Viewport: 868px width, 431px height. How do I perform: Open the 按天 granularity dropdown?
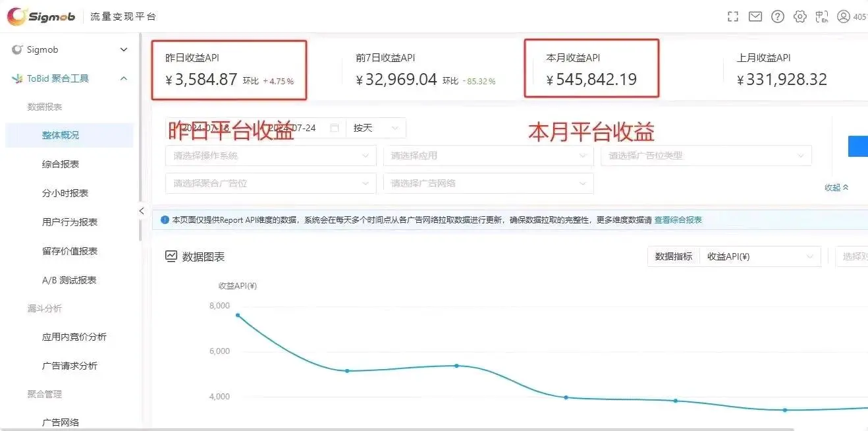tap(376, 128)
